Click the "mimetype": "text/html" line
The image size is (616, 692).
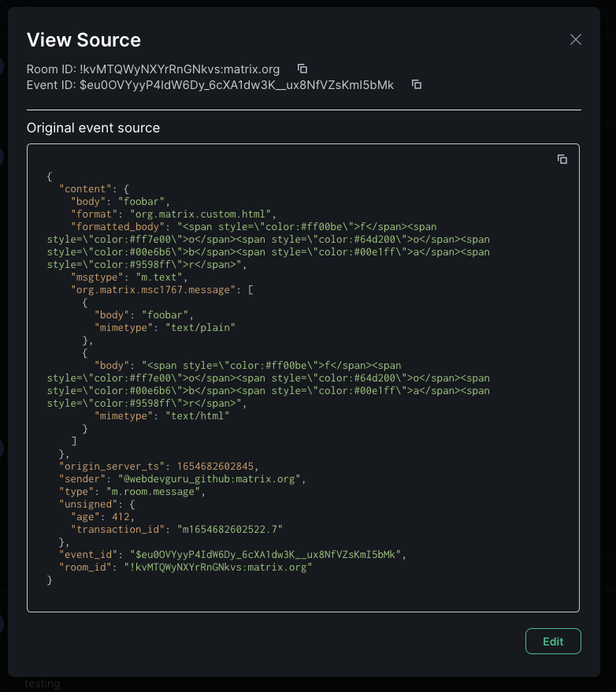(161, 415)
